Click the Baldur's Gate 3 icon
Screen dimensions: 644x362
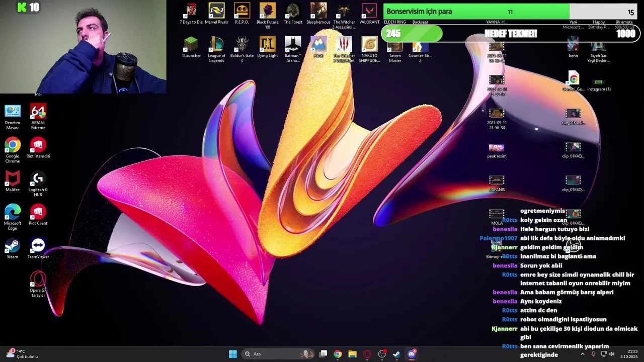(242, 49)
